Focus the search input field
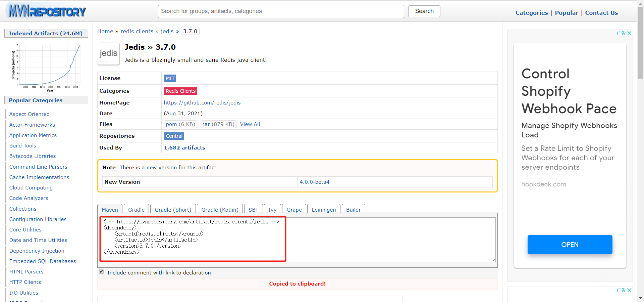 pyautogui.click(x=281, y=11)
